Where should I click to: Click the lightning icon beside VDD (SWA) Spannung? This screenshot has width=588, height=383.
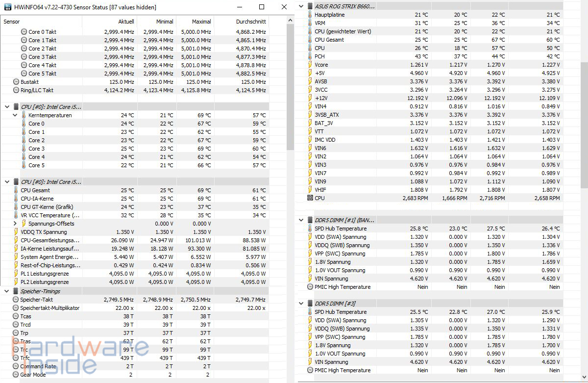tap(310, 237)
